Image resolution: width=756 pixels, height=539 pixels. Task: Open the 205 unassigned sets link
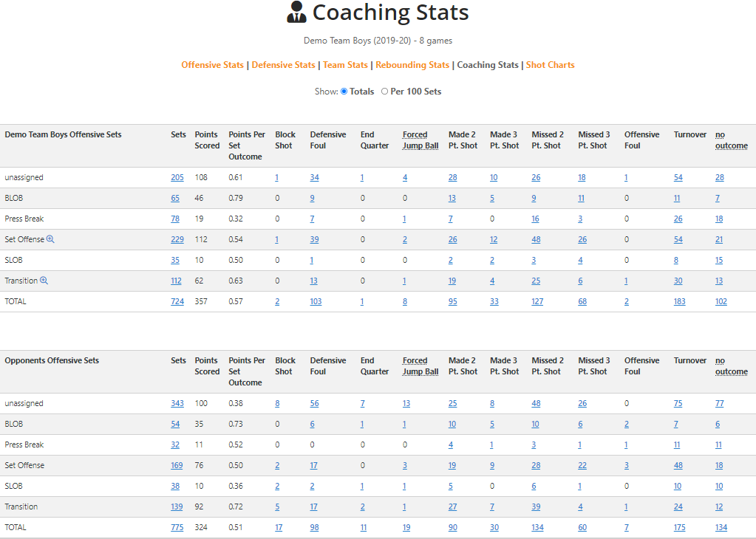pos(177,178)
